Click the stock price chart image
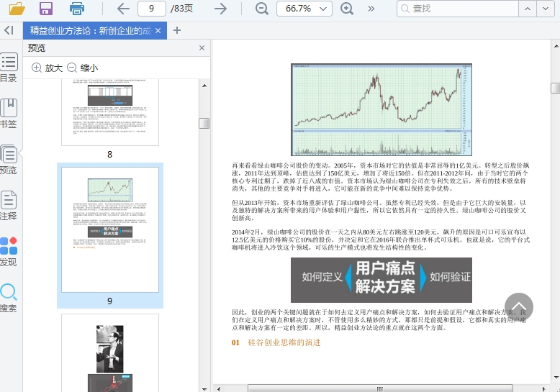Image resolution: width=560 pixels, height=392 pixels. 381,109
